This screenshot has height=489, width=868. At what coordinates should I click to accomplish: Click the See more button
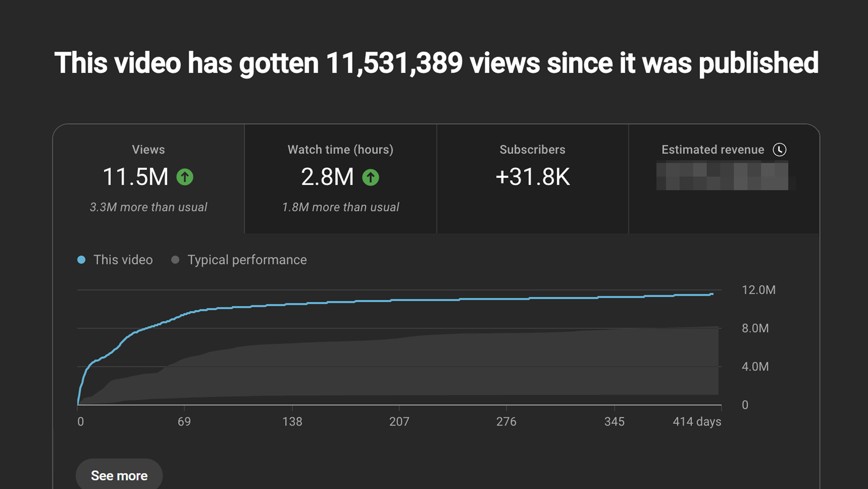(119, 475)
